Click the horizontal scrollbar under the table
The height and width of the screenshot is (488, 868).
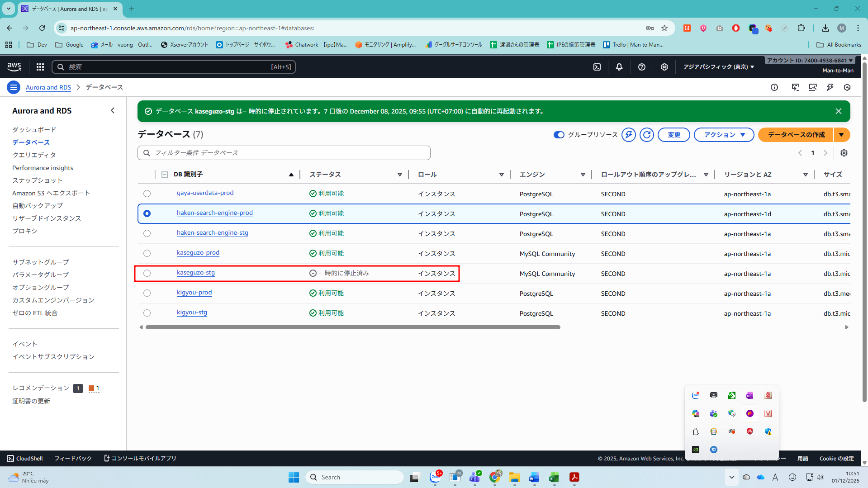point(353,327)
